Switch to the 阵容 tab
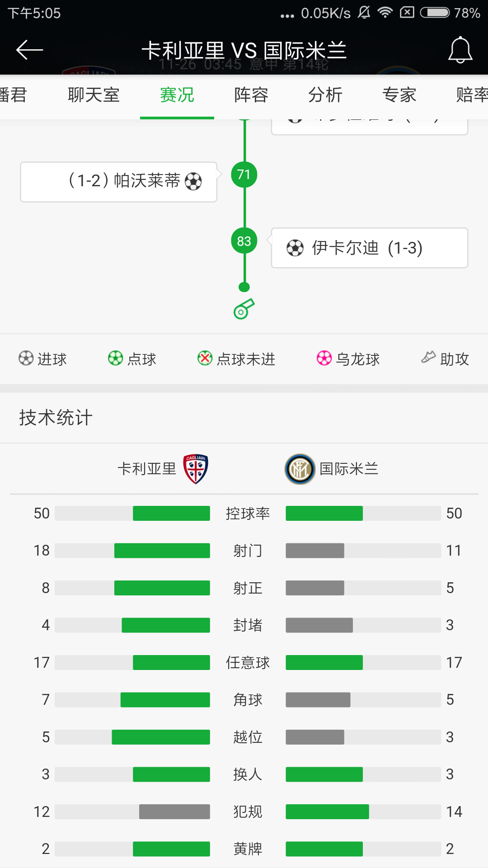 pyautogui.click(x=251, y=95)
